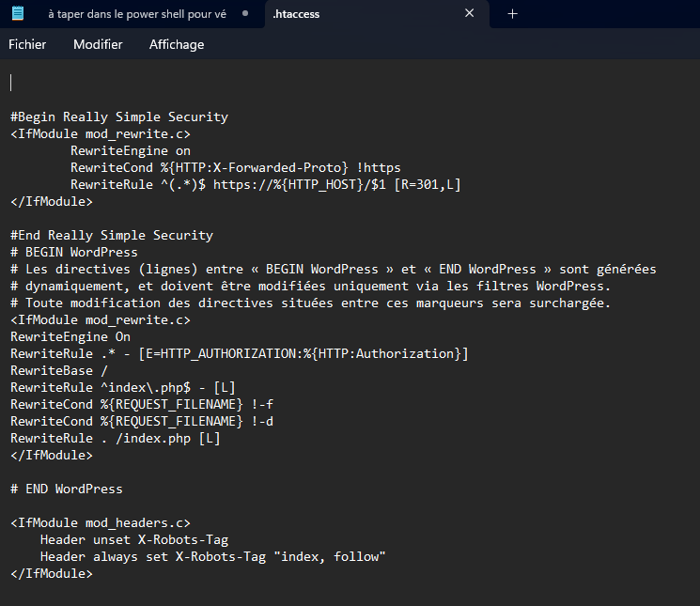Viewport: 700px width, 606px height.
Task: Click the "Header unset X-Robots-Tag" line
Action: pyautogui.click(x=133, y=539)
